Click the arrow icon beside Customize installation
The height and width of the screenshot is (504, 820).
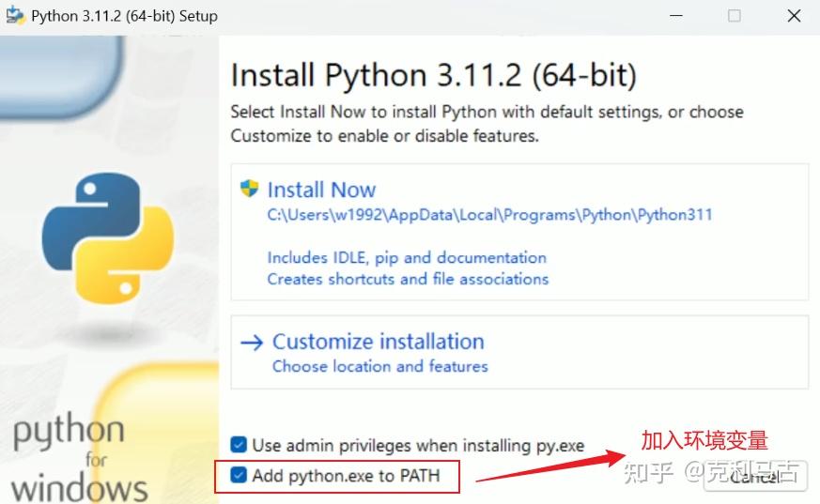[x=251, y=343]
